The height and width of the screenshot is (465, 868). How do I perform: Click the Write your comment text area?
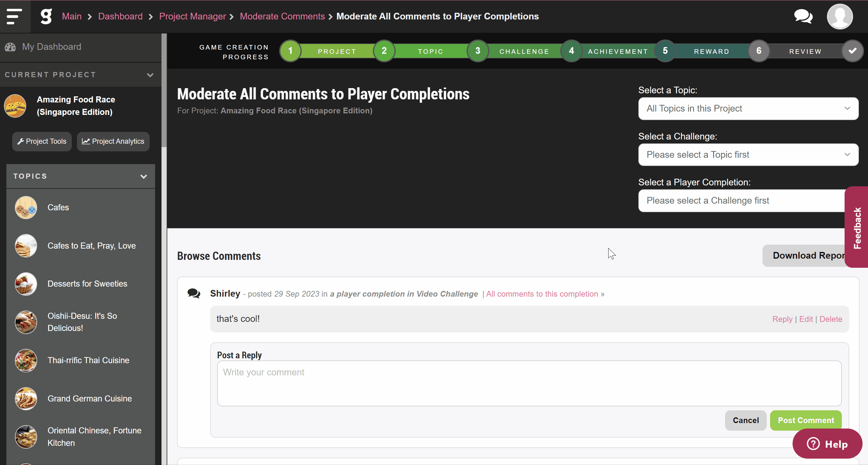coord(529,383)
